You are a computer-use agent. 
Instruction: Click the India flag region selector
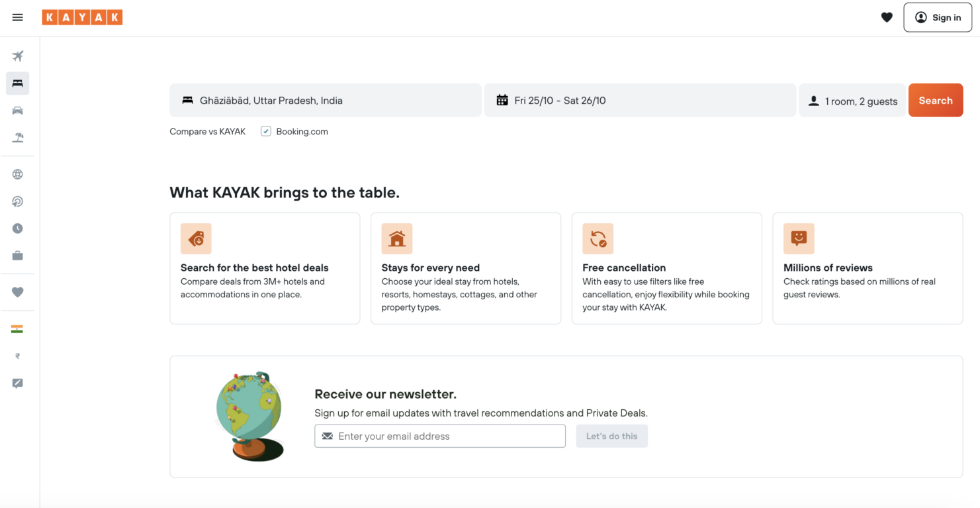[x=18, y=328]
